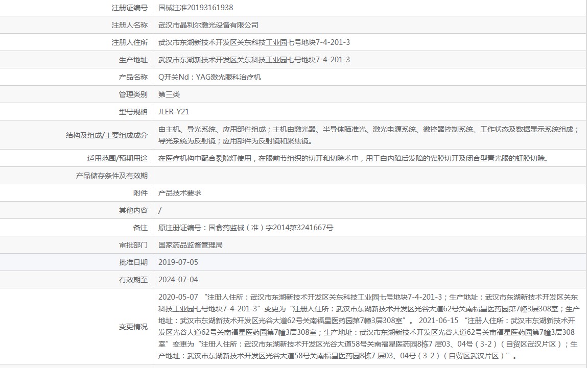Select the label 结构及组成/主要组成成分
This screenshot has height=368, width=588.
[106, 135]
